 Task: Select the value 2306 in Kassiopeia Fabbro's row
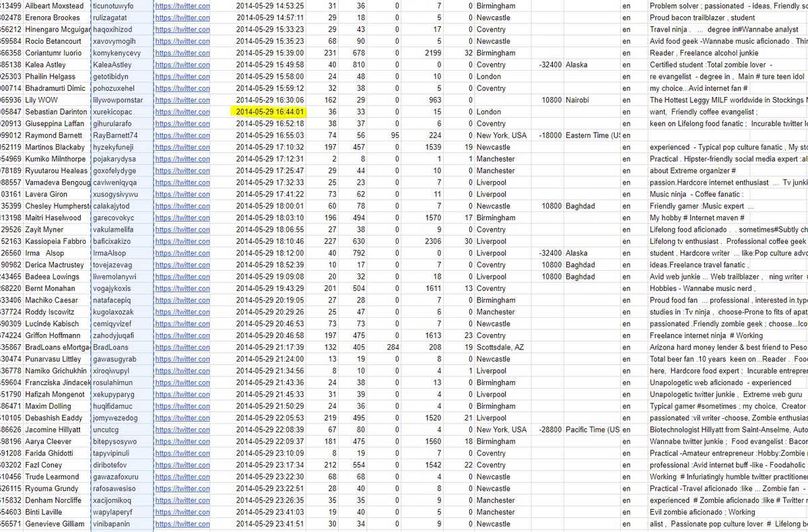click(432, 242)
